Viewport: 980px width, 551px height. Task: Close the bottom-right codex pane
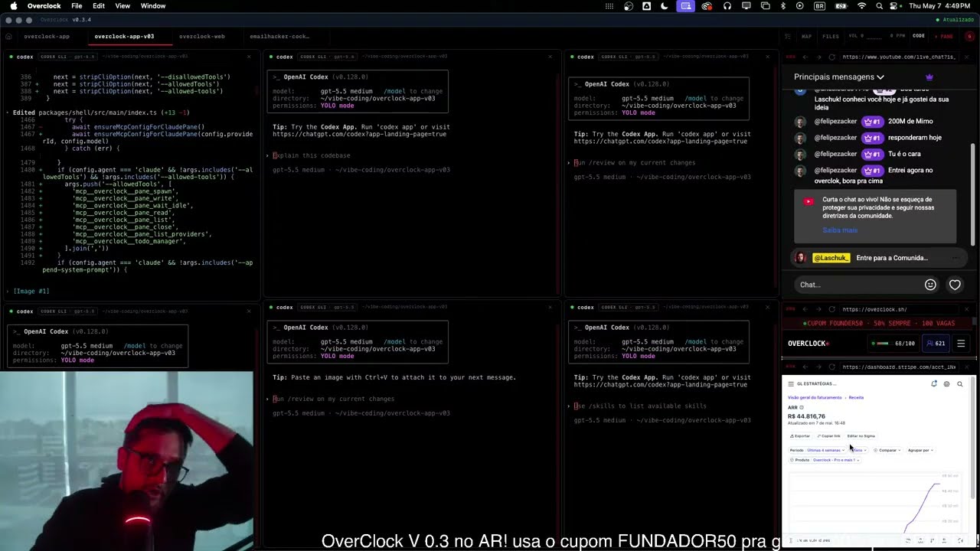[x=767, y=307]
